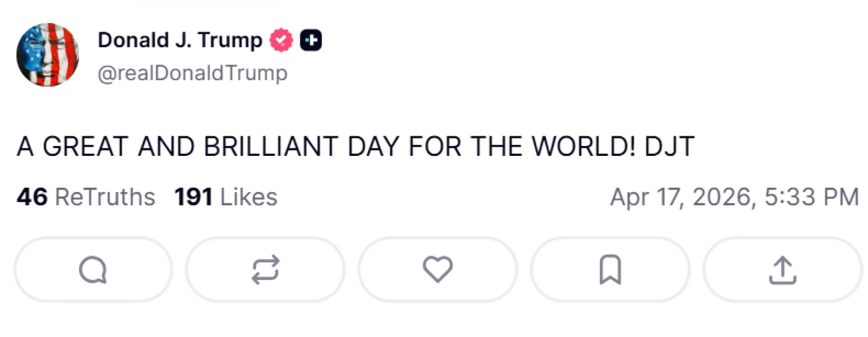Click the number 191 like count
868x337 pixels.
coord(193,197)
